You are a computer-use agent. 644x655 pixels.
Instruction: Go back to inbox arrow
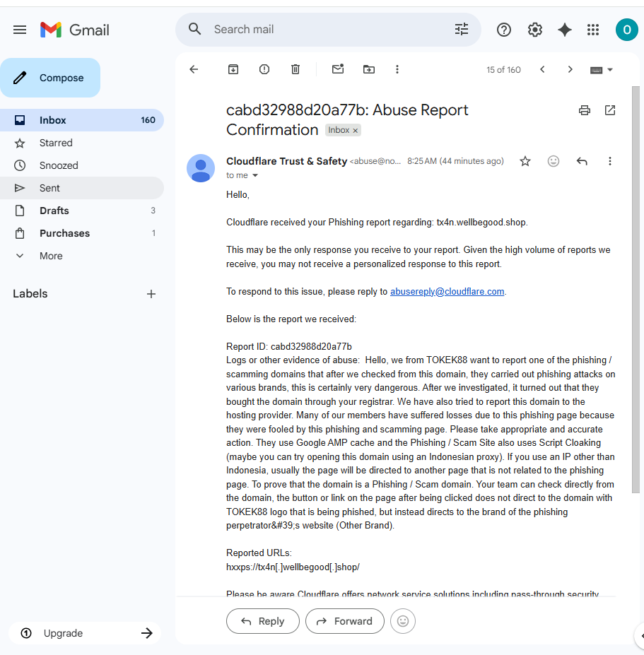coord(194,69)
